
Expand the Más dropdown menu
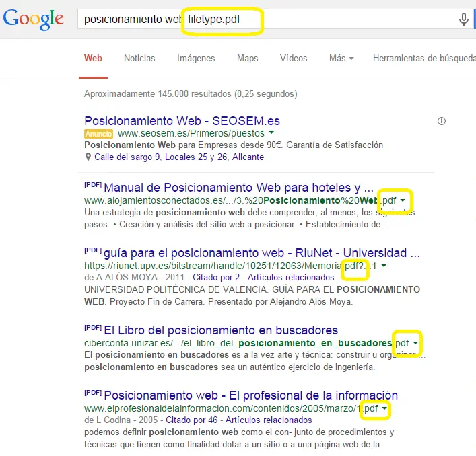[x=341, y=59]
